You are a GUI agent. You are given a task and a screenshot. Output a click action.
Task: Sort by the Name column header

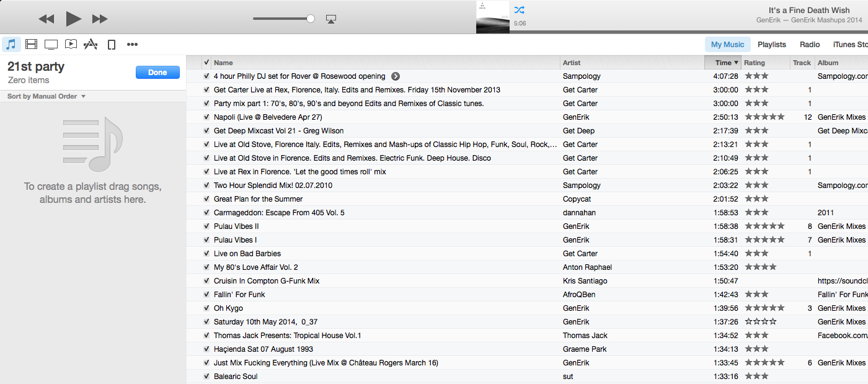pos(385,63)
